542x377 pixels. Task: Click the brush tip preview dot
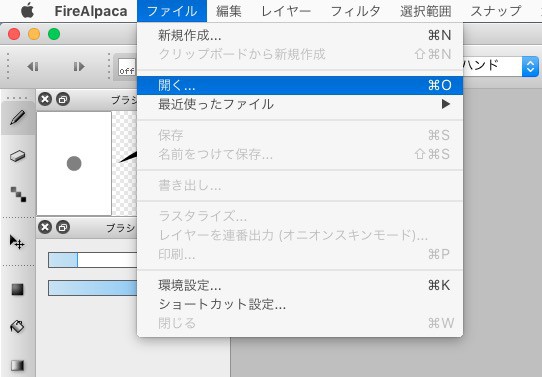[x=74, y=163]
